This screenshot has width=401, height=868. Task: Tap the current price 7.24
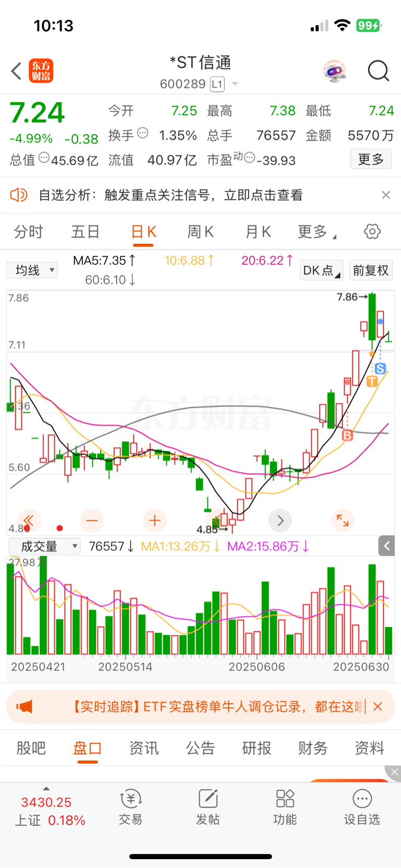37,113
